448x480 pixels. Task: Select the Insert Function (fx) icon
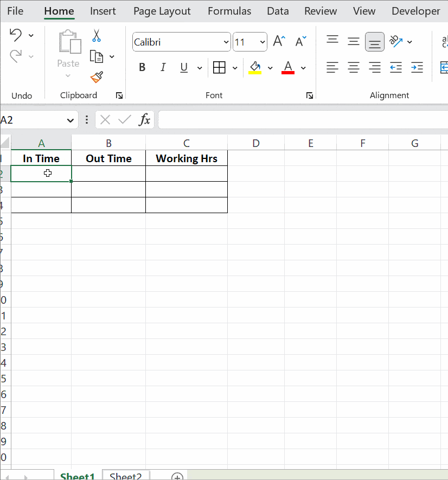[144, 119]
